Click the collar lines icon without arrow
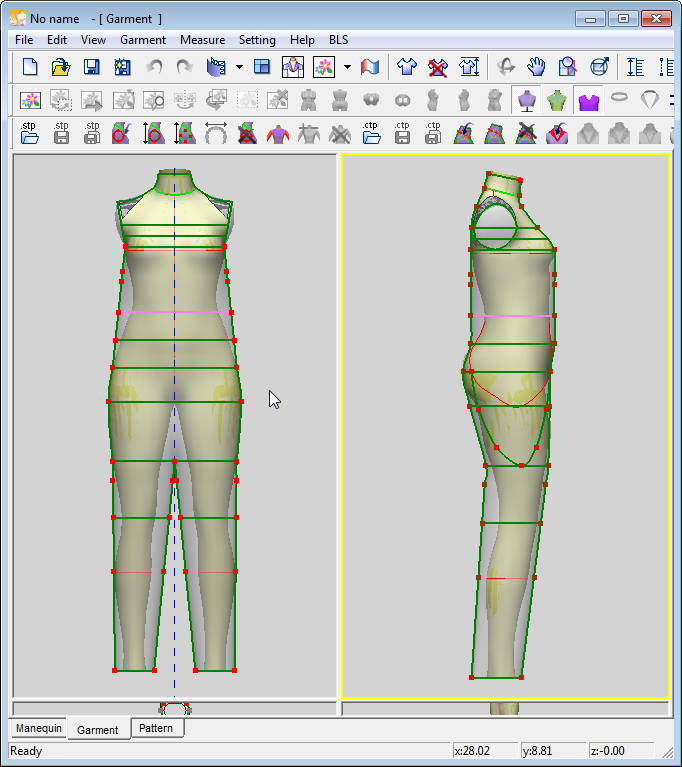 495,133
